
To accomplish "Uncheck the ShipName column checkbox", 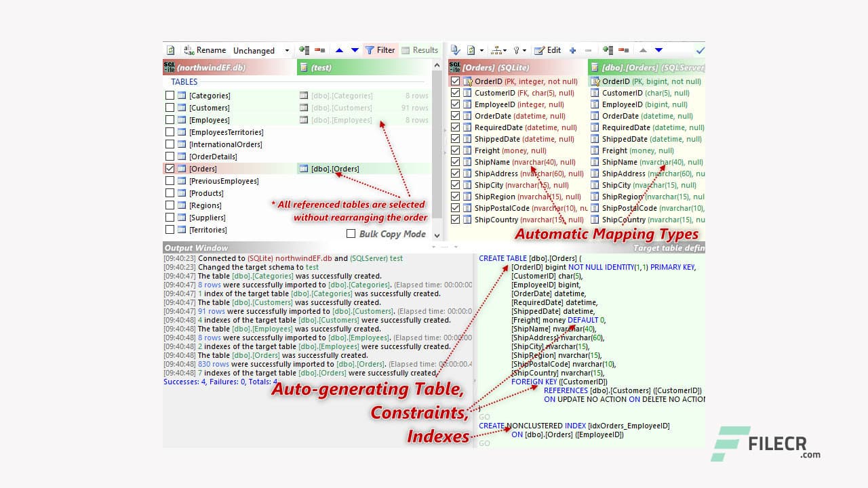I will pos(456,162).
